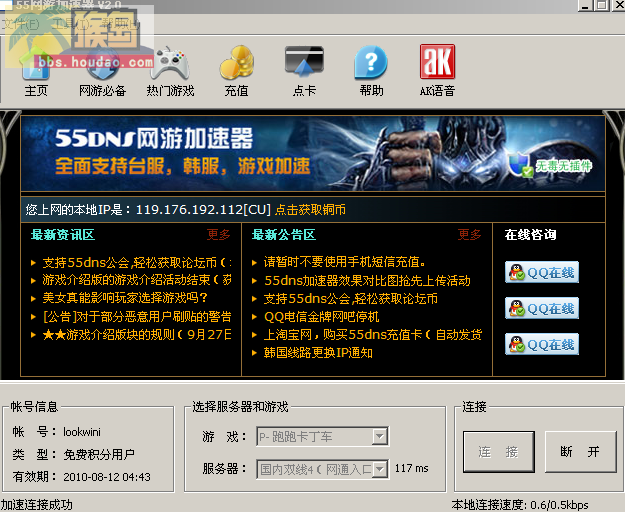
Task: Click the 最新资讯区 section heading
Action: point(63,235)
